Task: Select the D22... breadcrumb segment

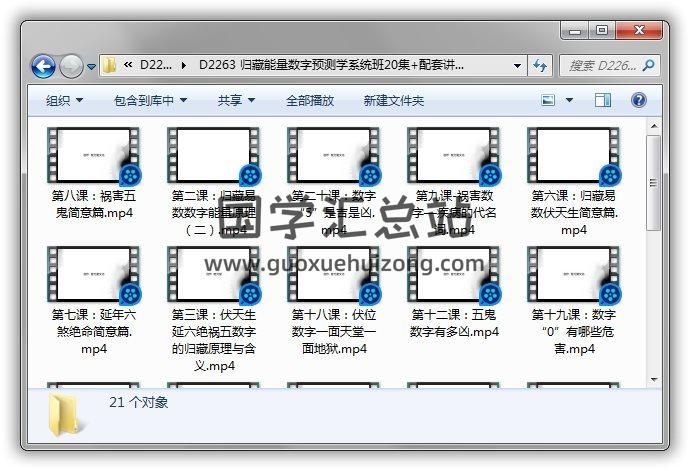Action: (x=155, y=65)
